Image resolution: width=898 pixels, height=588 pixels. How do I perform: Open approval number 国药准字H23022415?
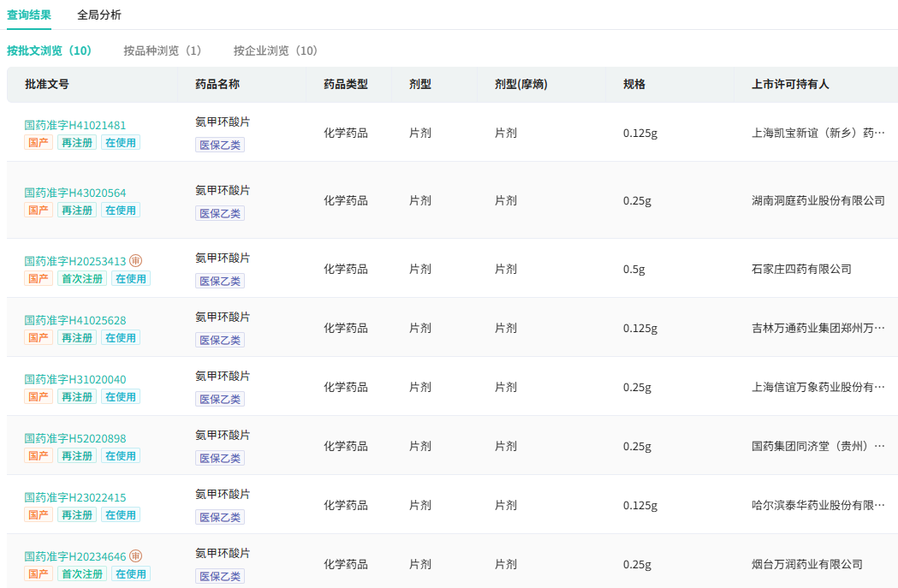coord(75,498)
